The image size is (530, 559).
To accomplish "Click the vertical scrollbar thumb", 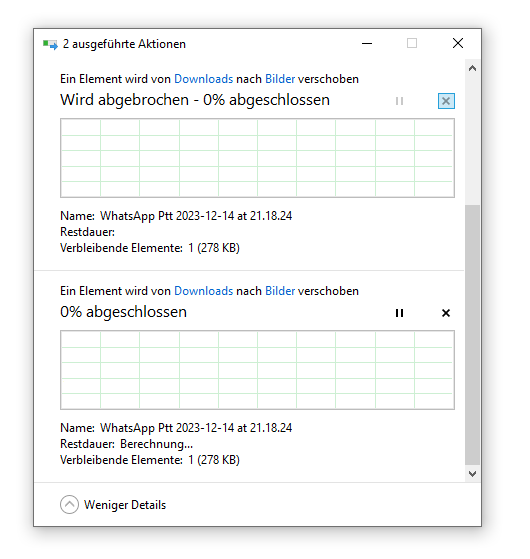I will (472, 335).
